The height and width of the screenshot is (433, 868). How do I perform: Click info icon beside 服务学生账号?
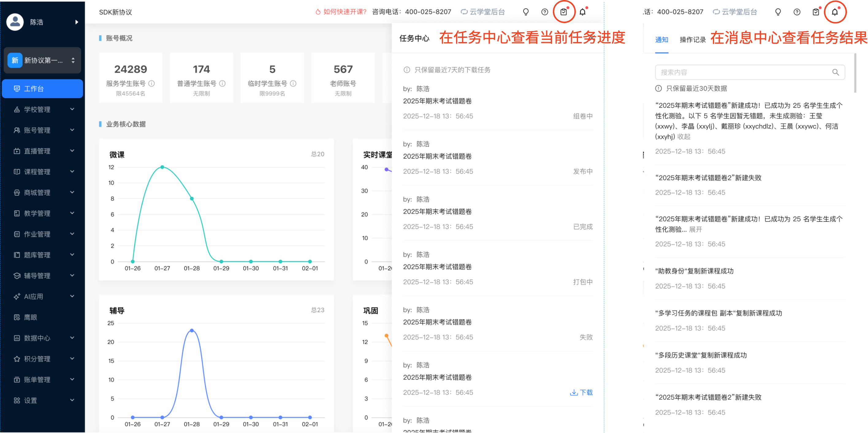pos(152,83)
